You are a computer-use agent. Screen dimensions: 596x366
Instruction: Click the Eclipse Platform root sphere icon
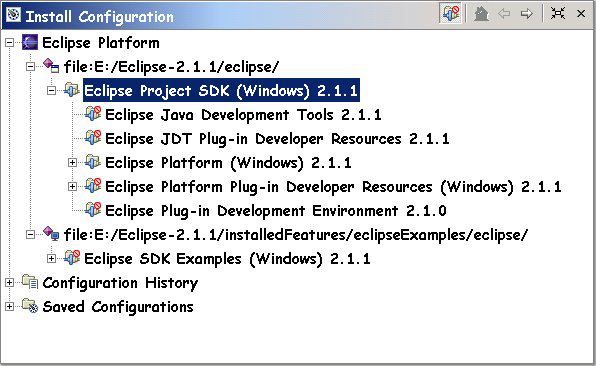(30, 42)
